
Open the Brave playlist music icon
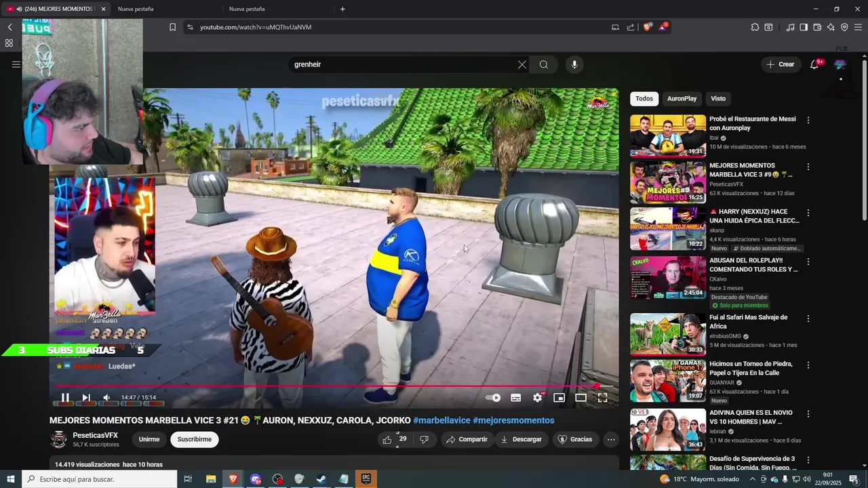coord(790,27)
